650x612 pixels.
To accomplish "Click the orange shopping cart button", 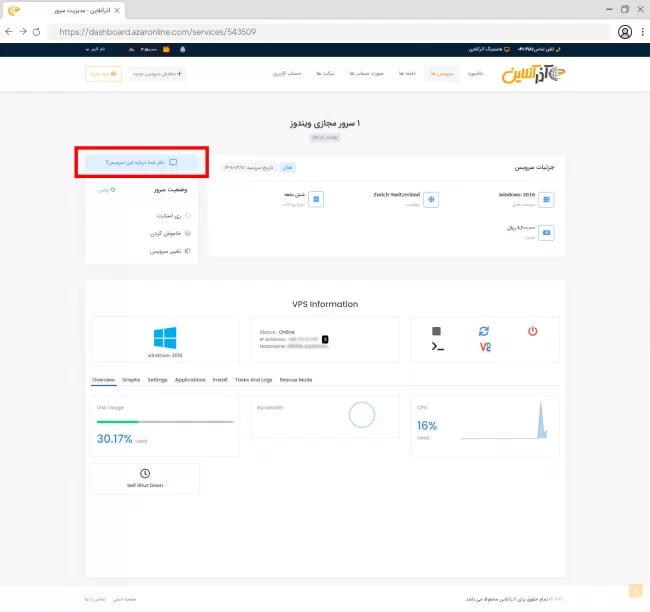I will (x=103, y=74).
